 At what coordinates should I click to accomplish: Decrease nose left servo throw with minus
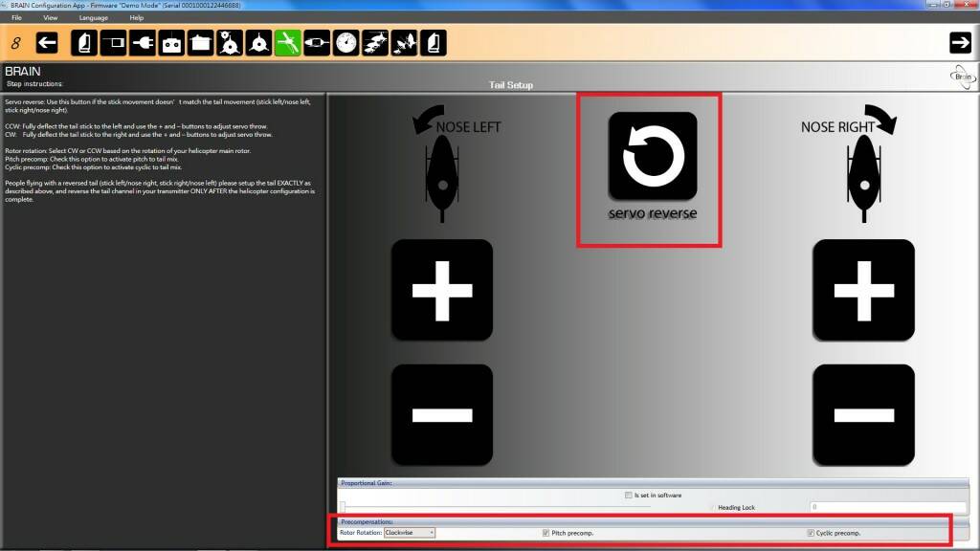(x=442, y=415)
